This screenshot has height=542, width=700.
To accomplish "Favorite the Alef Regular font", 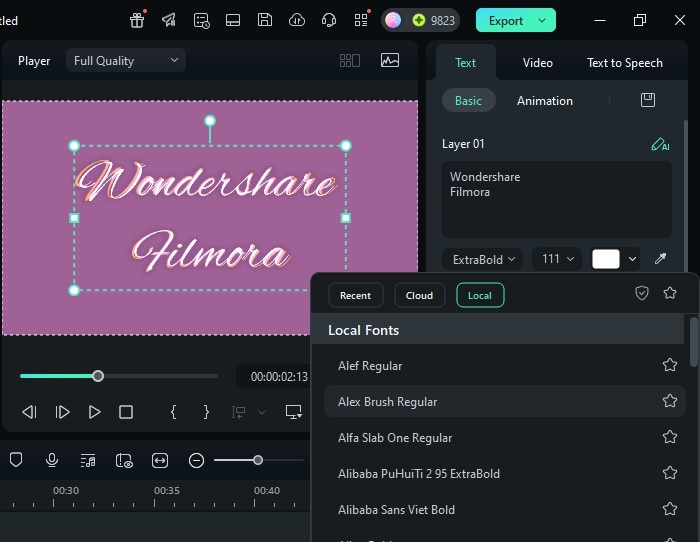I will 670,365.
